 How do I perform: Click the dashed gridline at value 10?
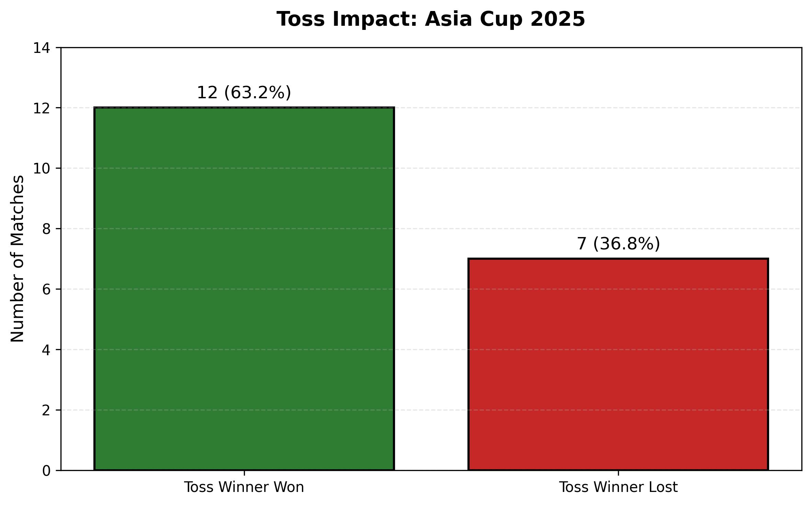[x=431, y=168]
